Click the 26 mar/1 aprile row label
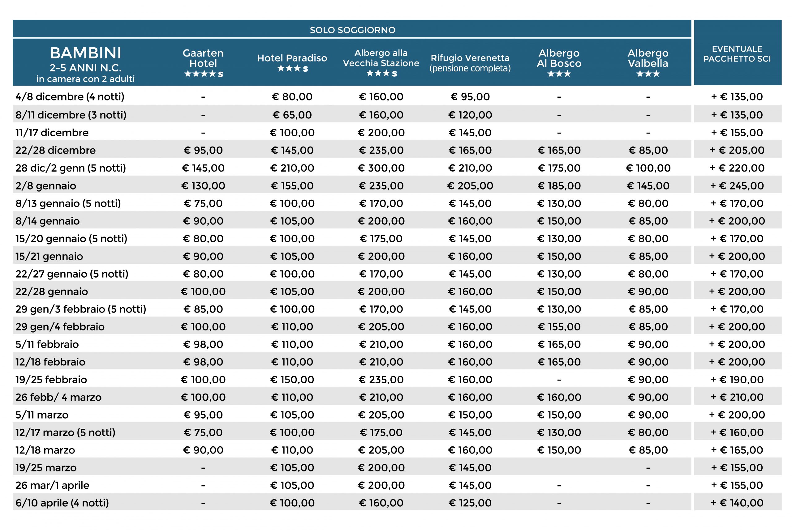The width and height of the screenshot is (792, 532). coord(52,486)
